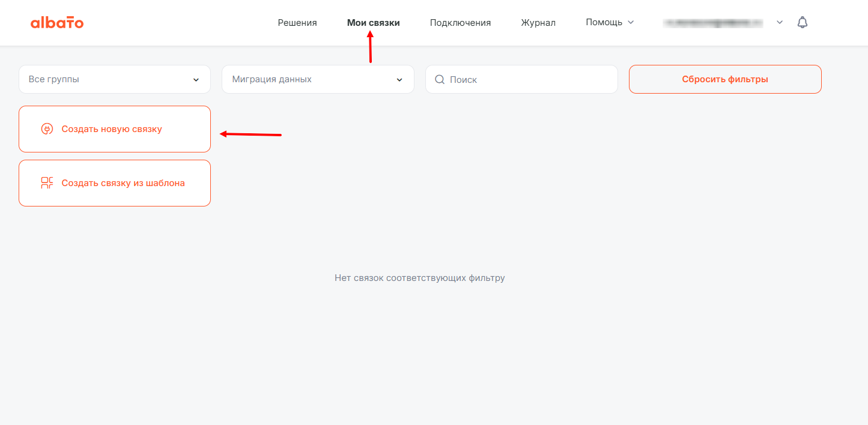Viewport: 868px width, 425px height.
Task: Click the plug icon for new automation
Action: pyautogui.click(x=47, y=129)
